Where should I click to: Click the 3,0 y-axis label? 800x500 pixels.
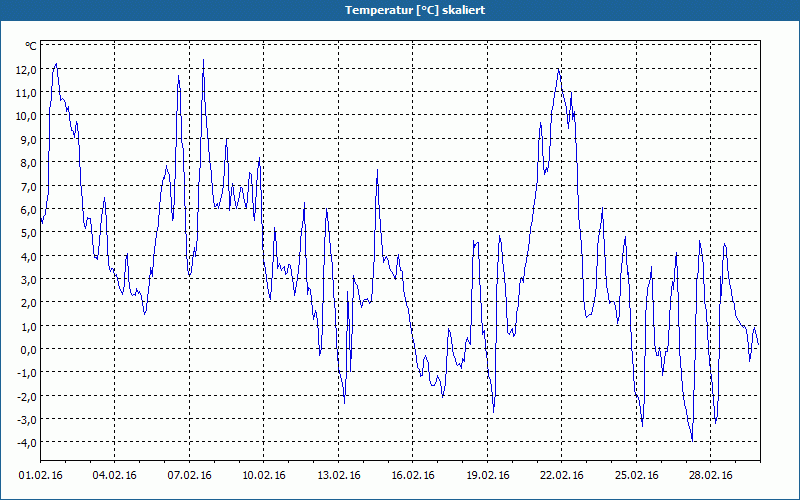coord(29,280)
